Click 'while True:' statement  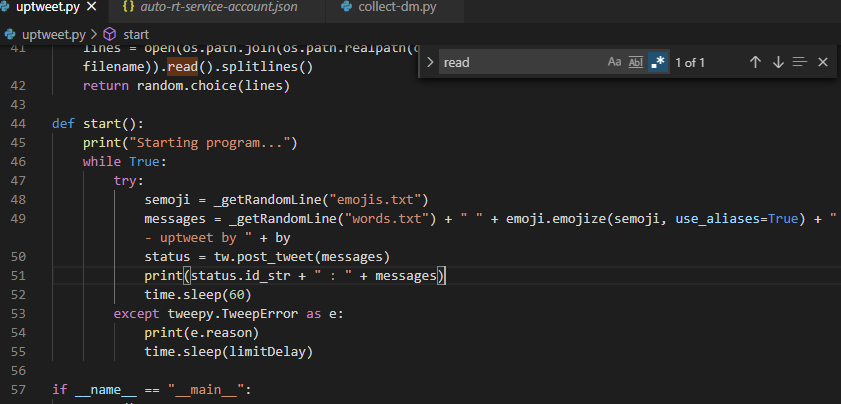125,162
